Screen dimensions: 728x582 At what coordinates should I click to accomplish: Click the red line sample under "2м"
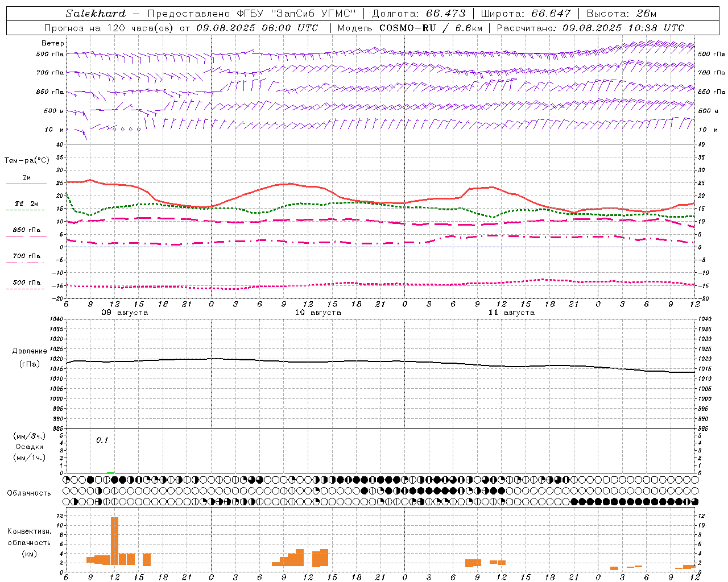coord(26,184)
